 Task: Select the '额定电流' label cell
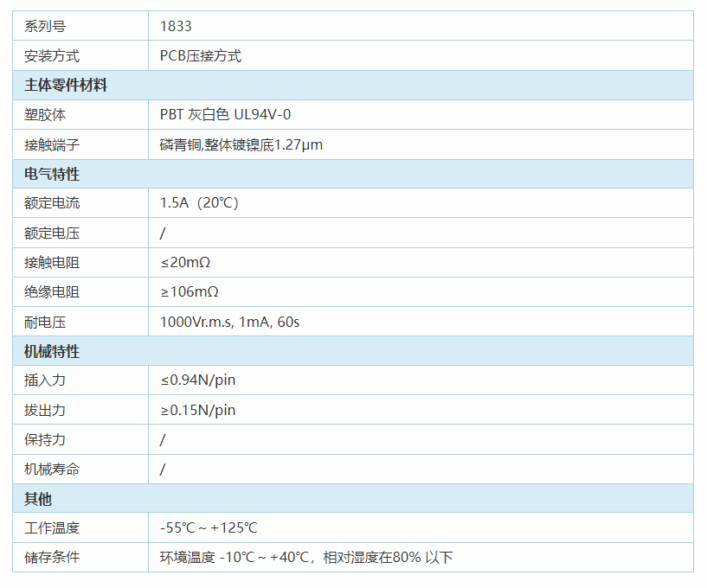(80, 203)
